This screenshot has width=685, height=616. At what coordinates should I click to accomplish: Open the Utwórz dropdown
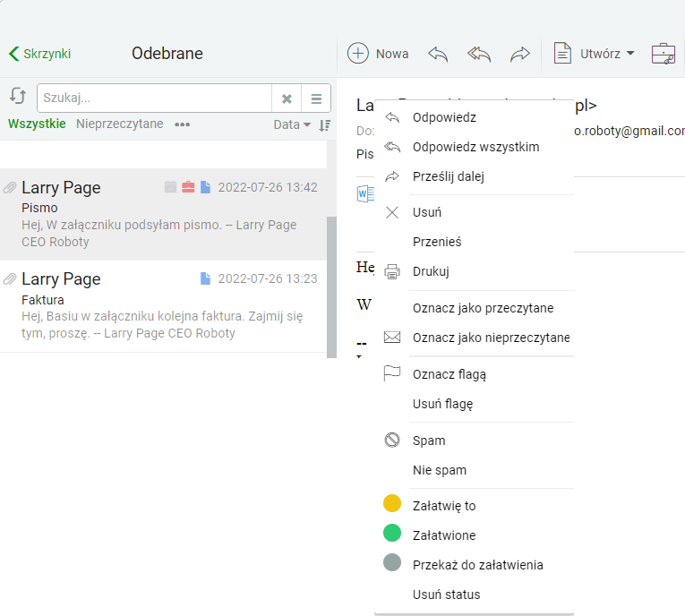(595, 54)
